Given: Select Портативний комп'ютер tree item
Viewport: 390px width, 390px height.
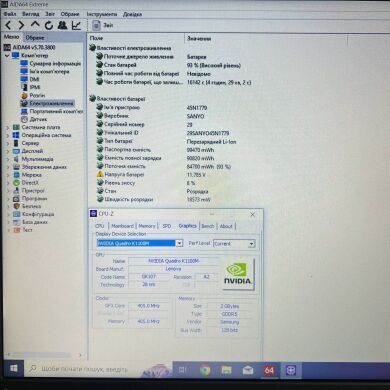Looking at the screenshot, I should click(51, 111).
